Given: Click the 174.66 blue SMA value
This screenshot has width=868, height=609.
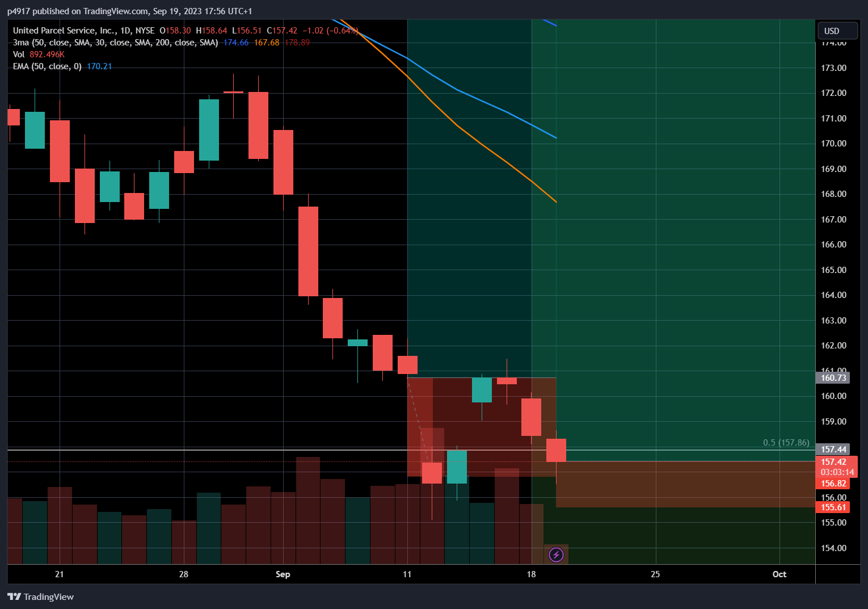Looking at the screenshot, I should [236, 43].
